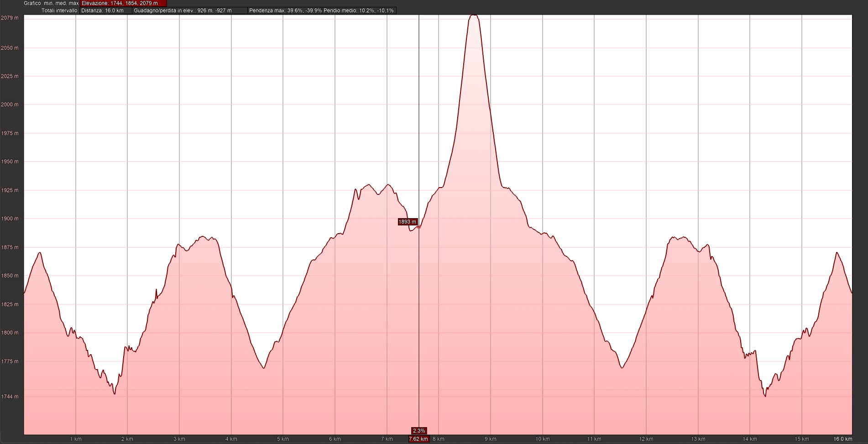Click the Pendio medio value box
The width and height of the screenshot is (868, 444).
pyautogui.click(x=359, y=10)
